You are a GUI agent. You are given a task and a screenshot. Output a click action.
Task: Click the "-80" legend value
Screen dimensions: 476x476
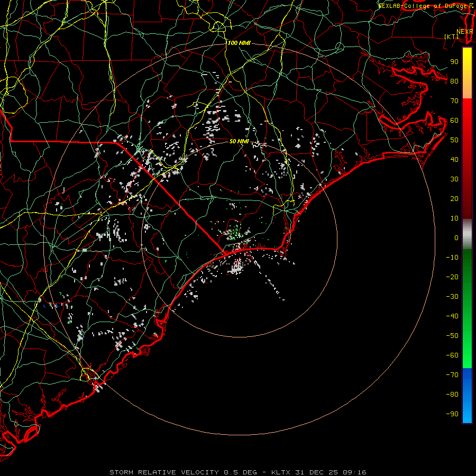452,395
